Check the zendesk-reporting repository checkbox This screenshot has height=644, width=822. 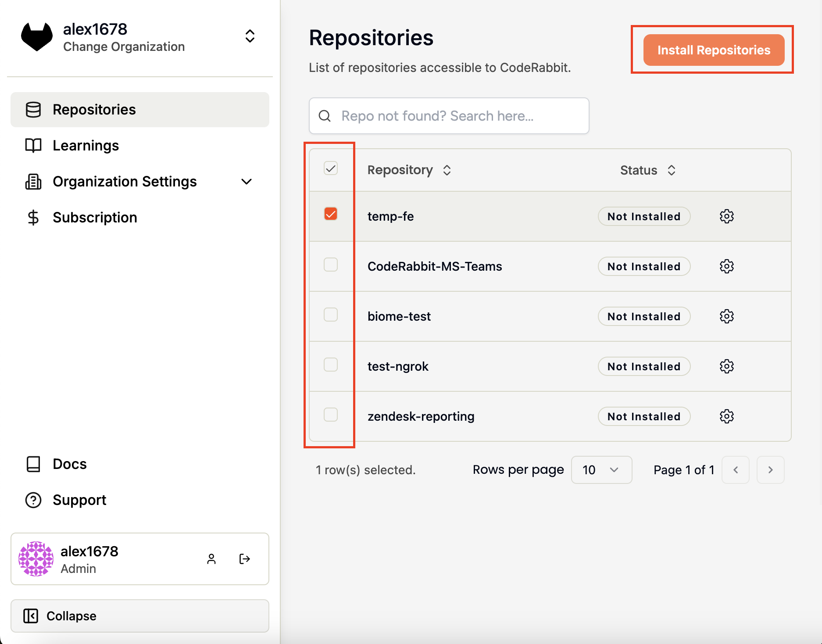pos(331,415)
